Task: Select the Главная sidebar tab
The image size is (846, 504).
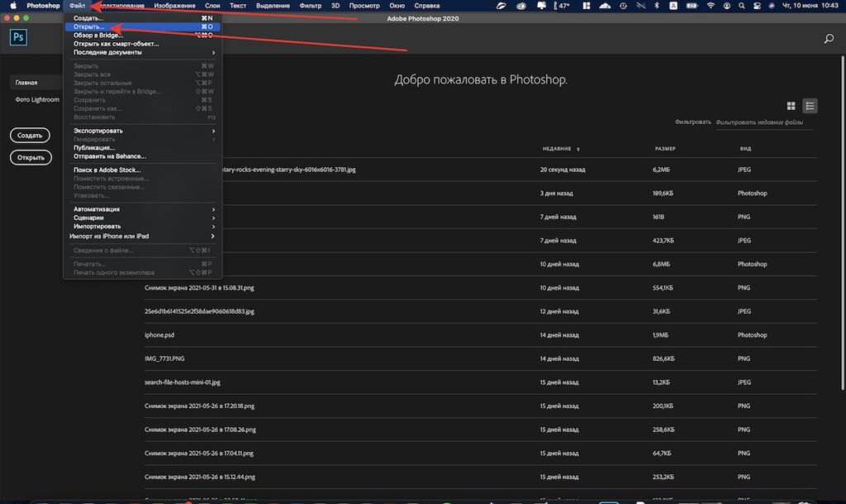Action: tap(36, 83)
